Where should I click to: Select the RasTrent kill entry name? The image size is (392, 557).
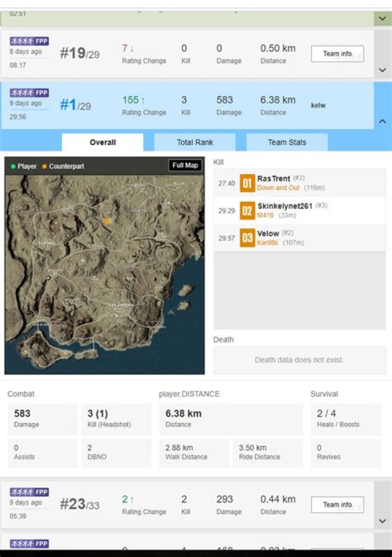(x=273, y=178)
